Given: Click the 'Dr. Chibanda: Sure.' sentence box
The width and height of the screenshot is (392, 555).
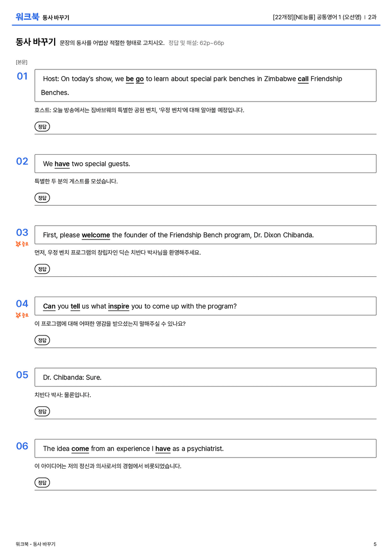Looking at the screenshot, I should 206,377.
